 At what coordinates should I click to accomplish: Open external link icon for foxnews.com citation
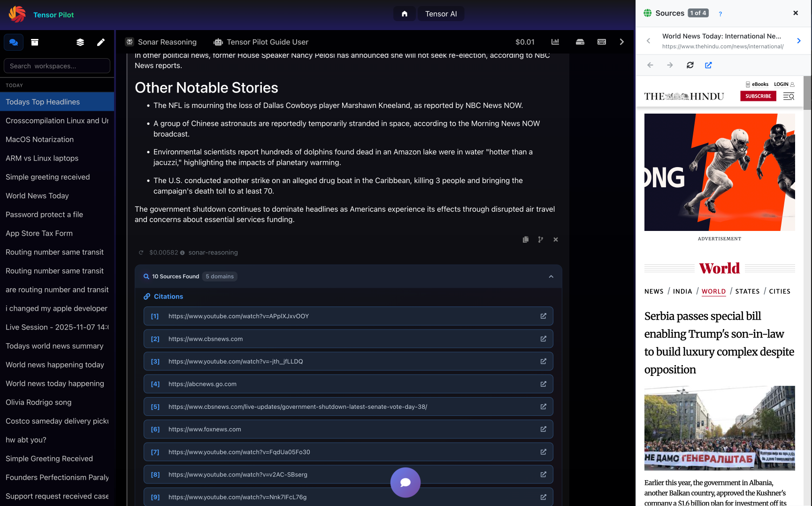click(543, 429)
